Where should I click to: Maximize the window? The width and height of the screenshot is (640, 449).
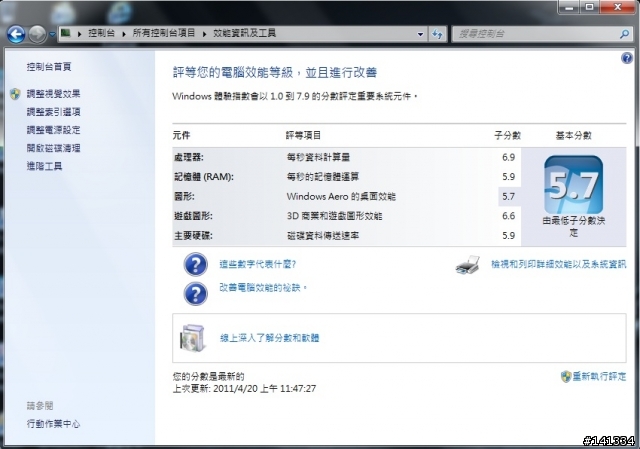point(589,7)
